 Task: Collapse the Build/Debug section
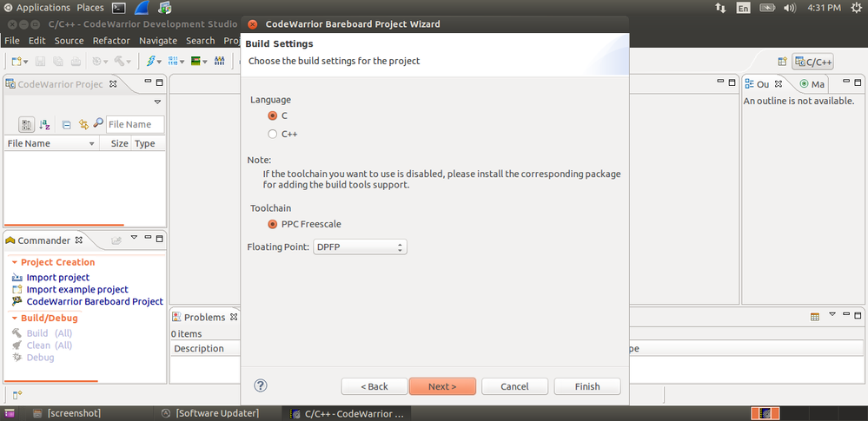pos(15,318)
